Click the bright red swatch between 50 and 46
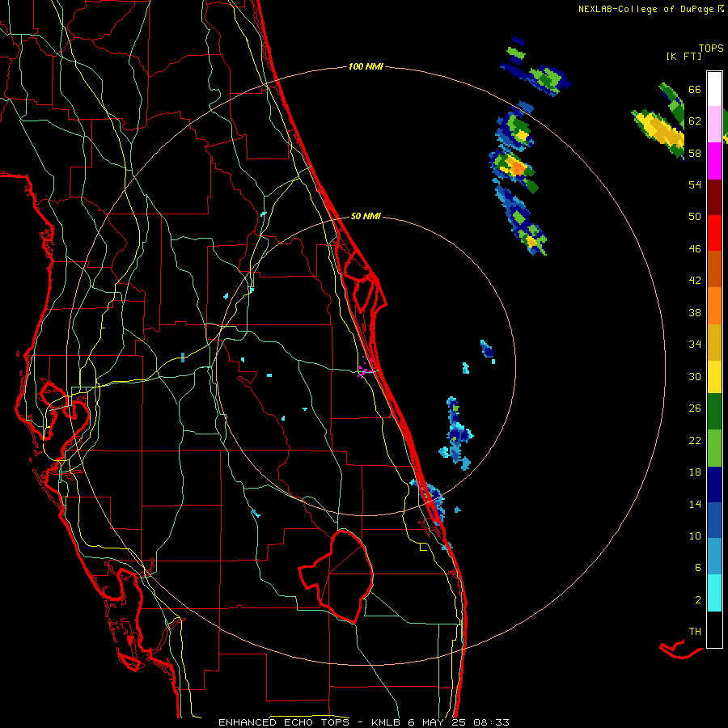 point(714,233)
